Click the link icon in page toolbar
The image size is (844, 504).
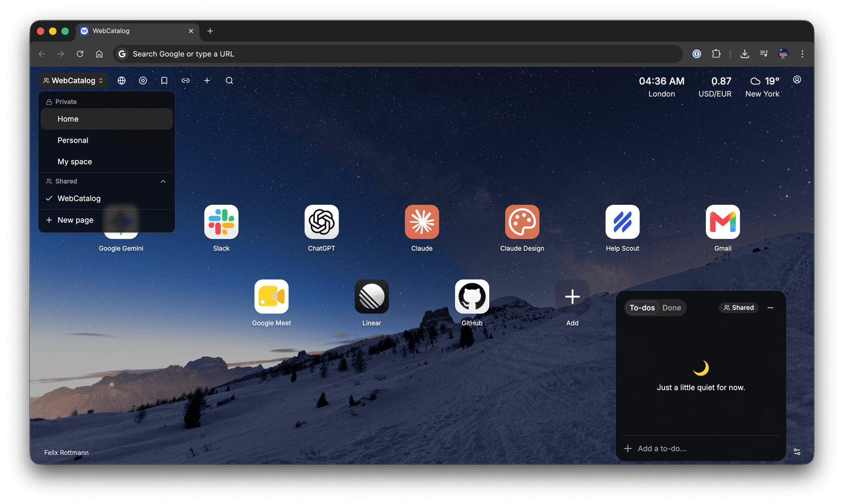pyautogui.click(x=186, y=80)
